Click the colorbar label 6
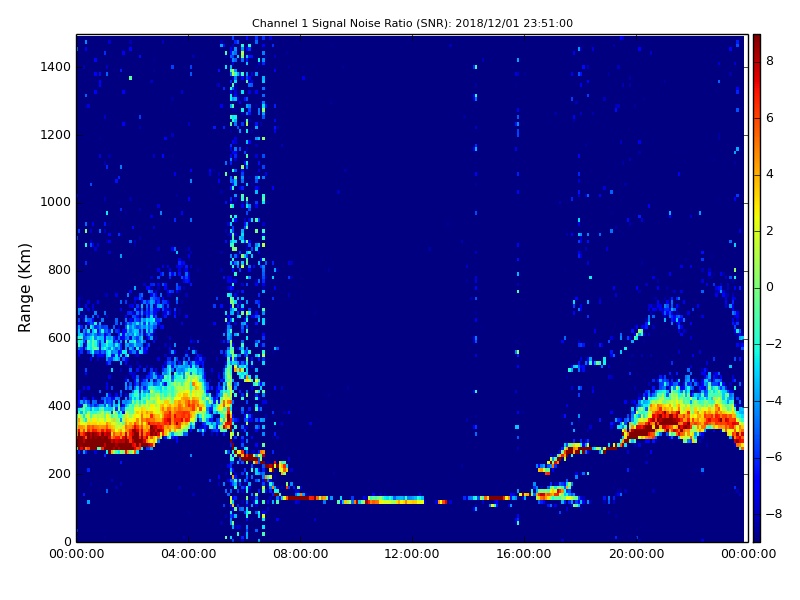 coord(770,118)
